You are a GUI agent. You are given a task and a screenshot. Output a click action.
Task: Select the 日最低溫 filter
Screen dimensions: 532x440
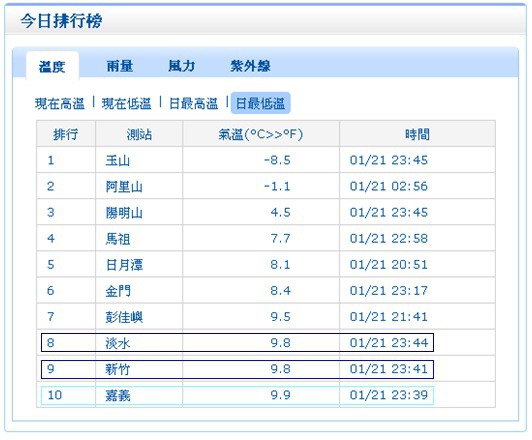point(260,103)
